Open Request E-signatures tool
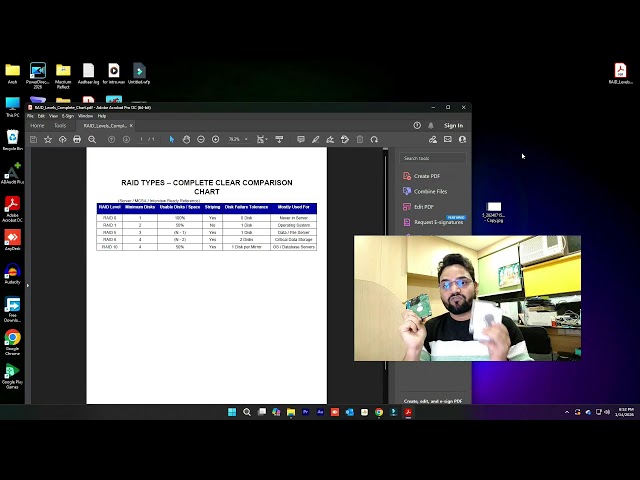The image size is (640, 480). [433, 222]
